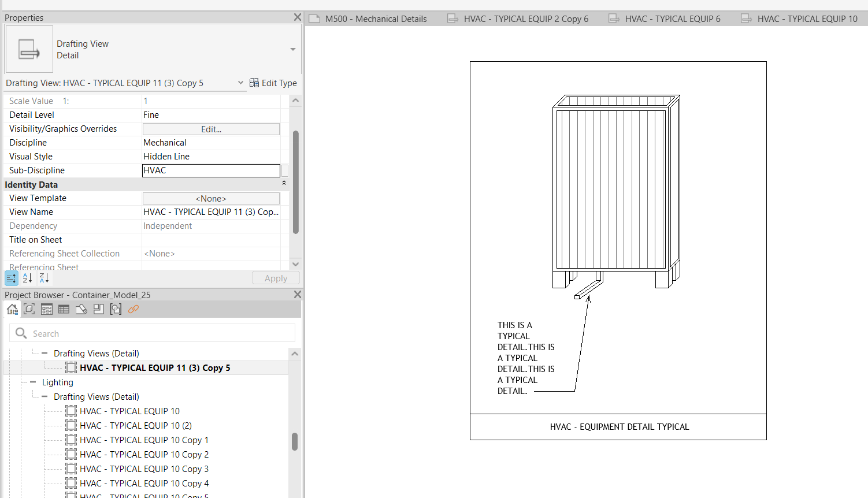Click the families panel icon in Project Browser
The width and height of the screenshot is (868, 498).
point(99,309)
